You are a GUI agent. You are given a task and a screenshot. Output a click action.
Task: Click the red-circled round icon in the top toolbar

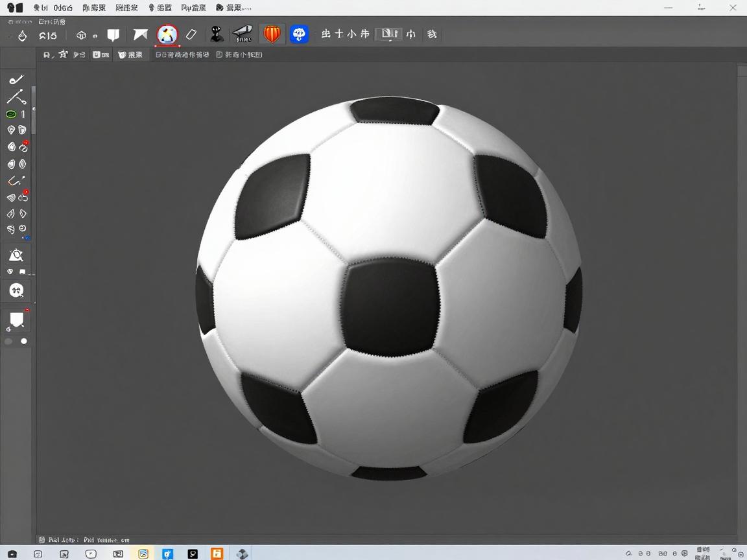pyautogui.click(x=167, y=34)
